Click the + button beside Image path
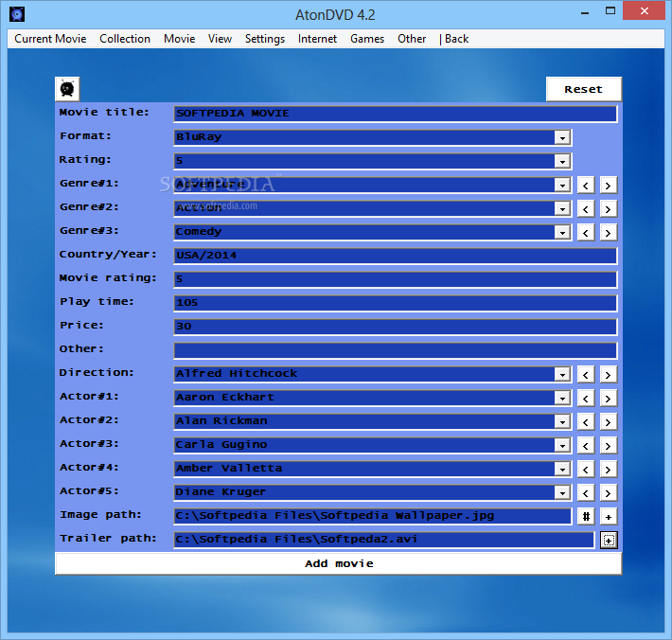 click(x=608, y=517)
